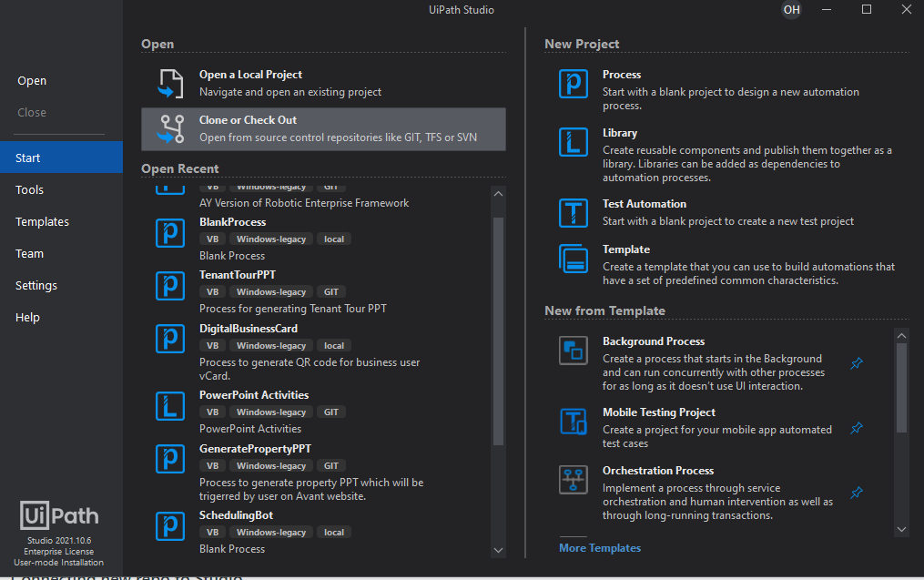This screenshot has width=924, height=580.
Task: Minimize the UiPath Studio window
Action: [x=827, y=9]
